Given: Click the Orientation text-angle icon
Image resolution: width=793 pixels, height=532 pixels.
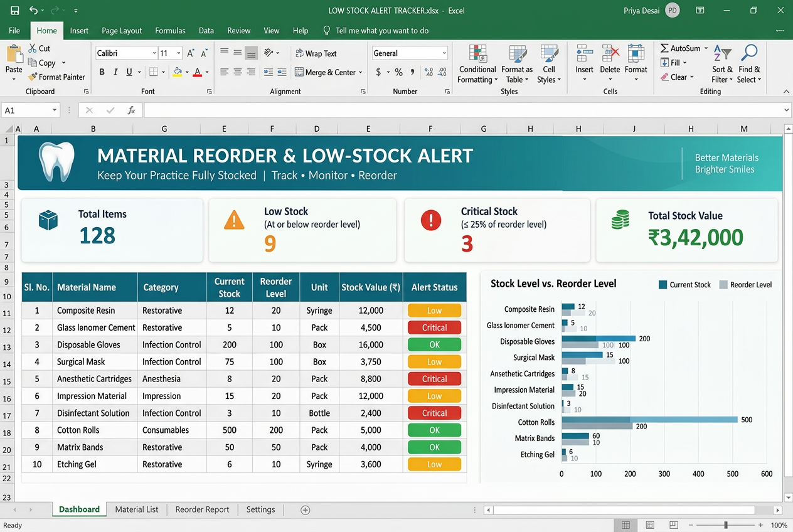Looking at the screenshot, I should (269, 53).
